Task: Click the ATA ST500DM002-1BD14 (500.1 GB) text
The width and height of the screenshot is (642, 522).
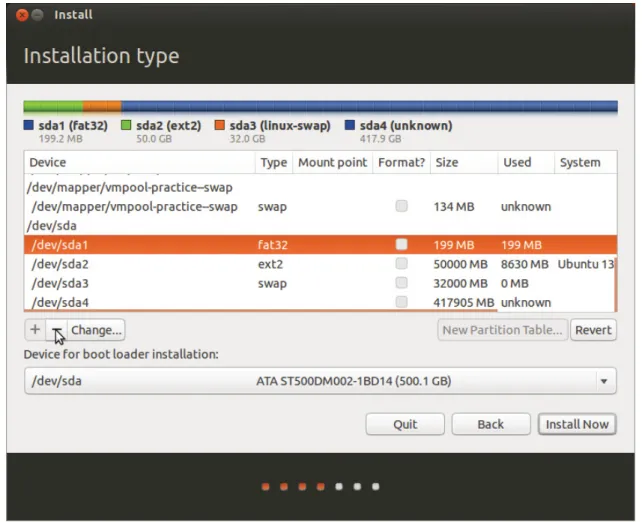Action: (x=354, y=381)
